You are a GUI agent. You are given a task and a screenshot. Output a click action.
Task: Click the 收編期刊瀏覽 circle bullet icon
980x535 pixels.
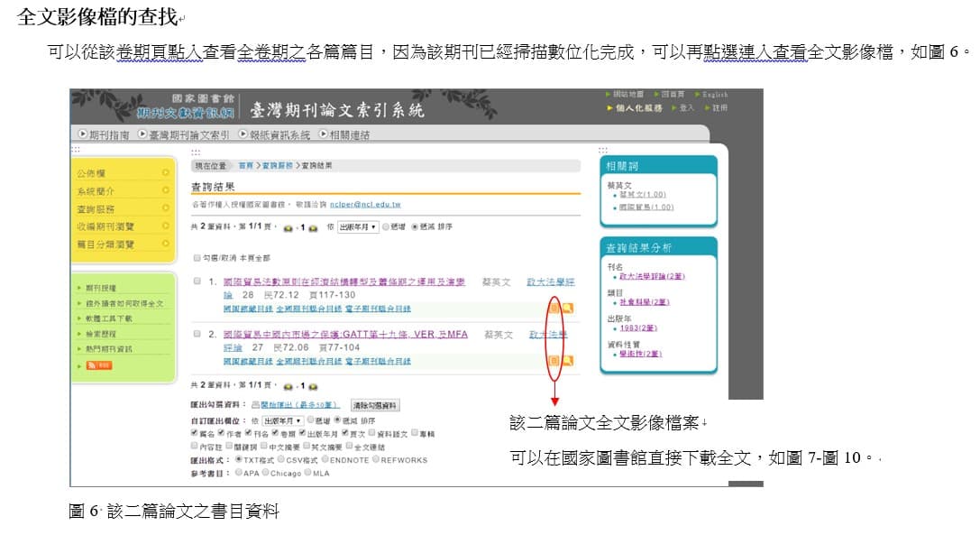coord(166,226)
